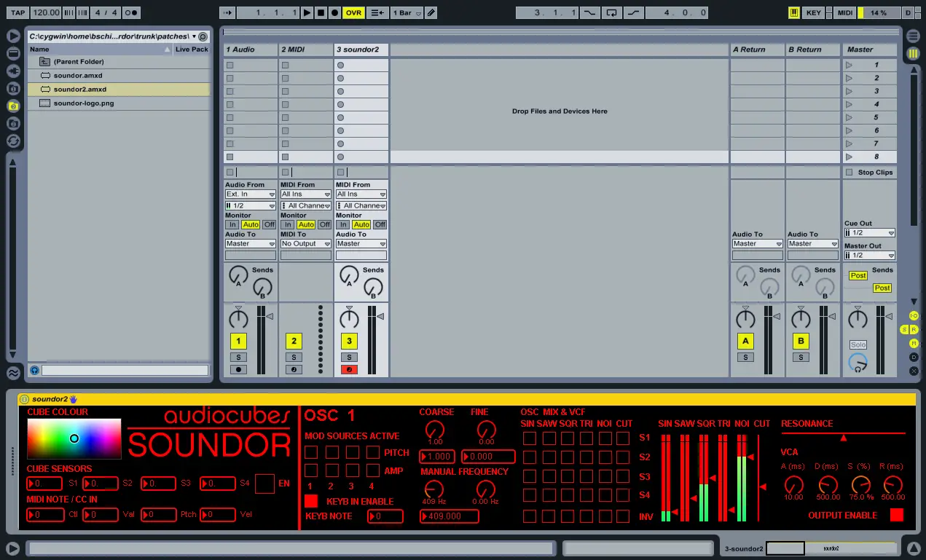Select the 2 MIDI track header
Image resolution: width=926 pixels, height=560 pixels.
click(x=306, y=50)
